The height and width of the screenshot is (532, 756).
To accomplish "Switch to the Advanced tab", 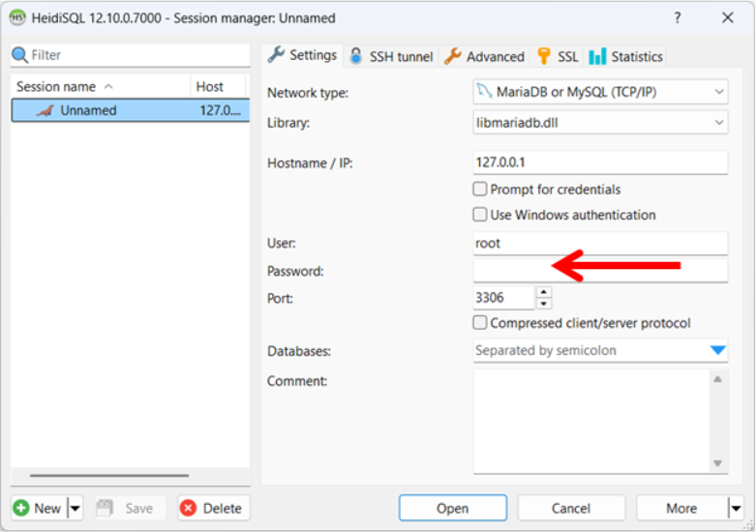I will coord(484,56).
